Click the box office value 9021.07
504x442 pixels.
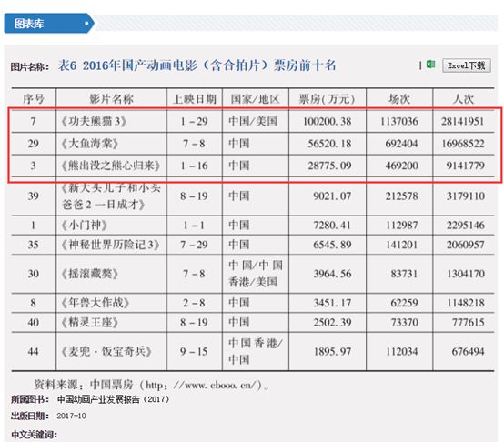pyautogui.click(x=332, y=196)
